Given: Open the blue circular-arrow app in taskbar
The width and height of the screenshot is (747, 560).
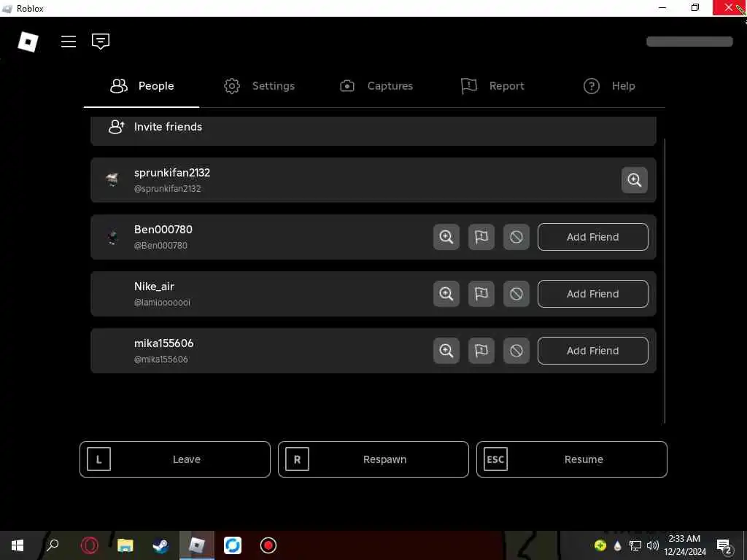Looking at the screenshot, I should click(233, 545).
